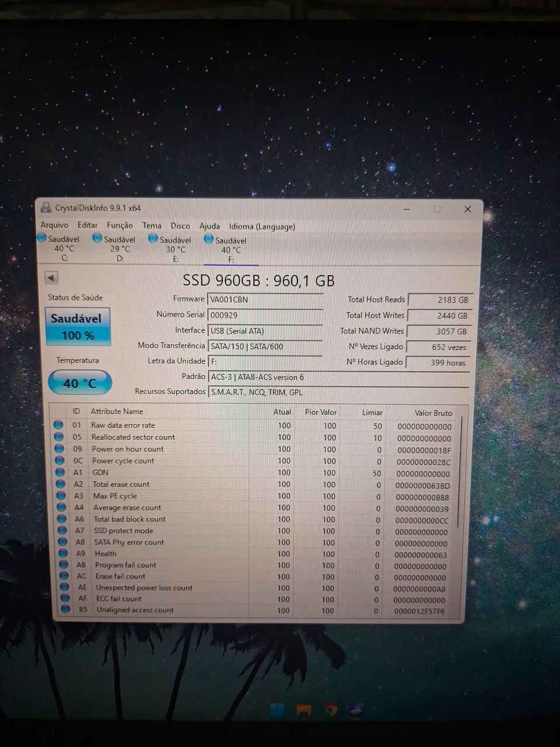Image resolution: width=560 pixels, height=747 pixels.
Task: Click status icon of Average erase count
Action: [x=62, y=507]
